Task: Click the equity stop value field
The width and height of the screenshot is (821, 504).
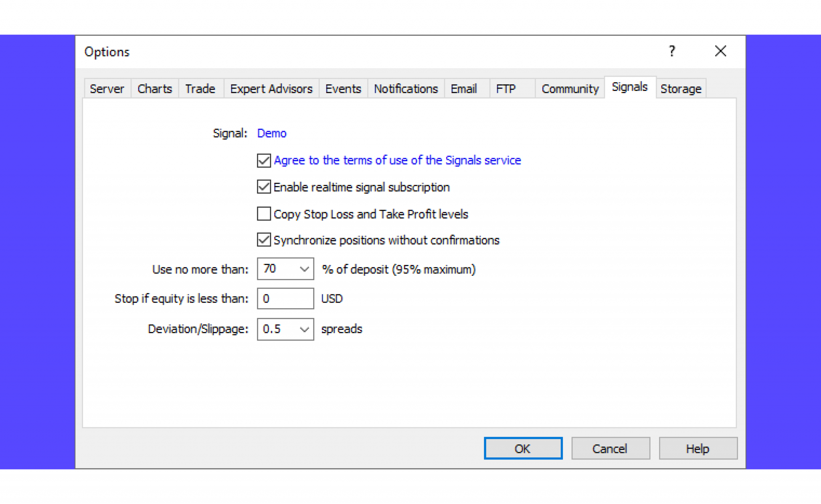Action: click(285, 298)
